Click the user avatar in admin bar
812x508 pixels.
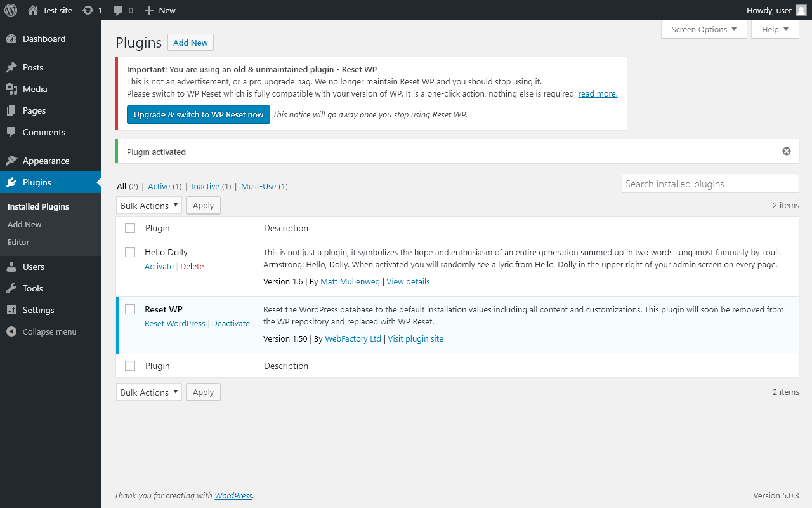click(x=801, y=10)
